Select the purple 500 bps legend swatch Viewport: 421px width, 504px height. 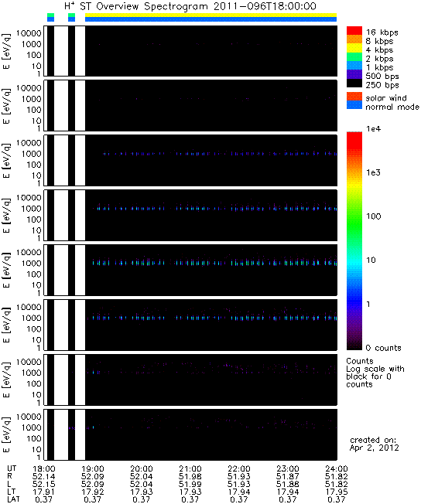(354, 74)
